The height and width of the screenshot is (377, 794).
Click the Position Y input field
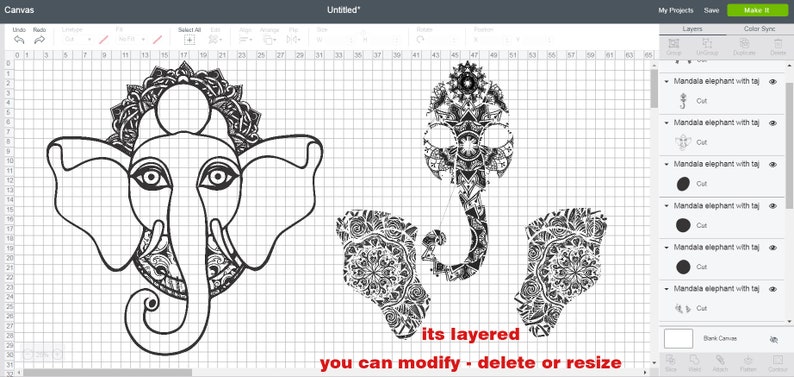538,39
